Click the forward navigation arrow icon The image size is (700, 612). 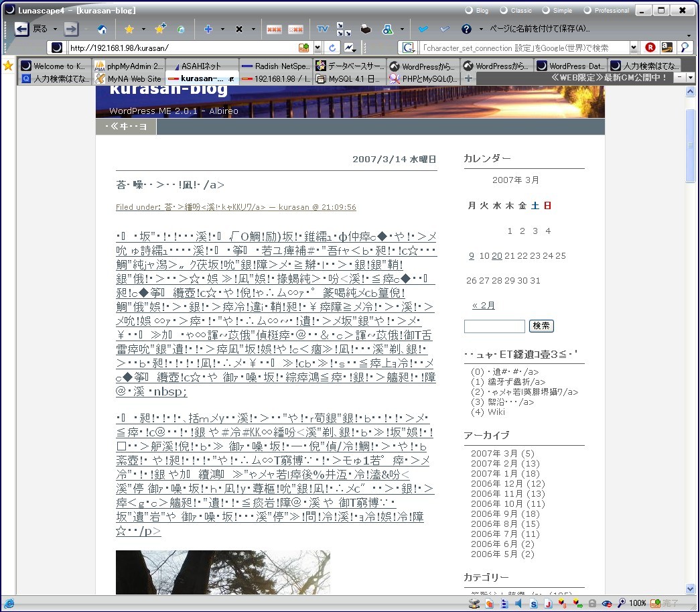pos(71,29)
